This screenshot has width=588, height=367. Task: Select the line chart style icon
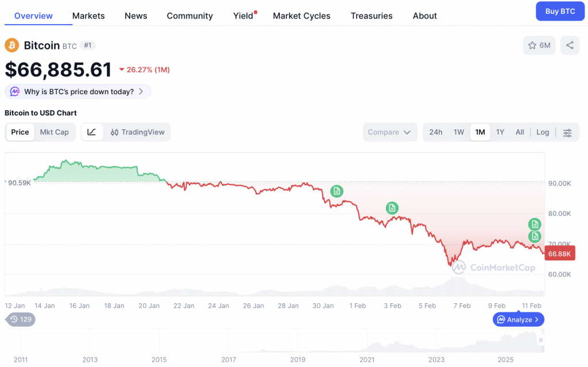point(92,132)
